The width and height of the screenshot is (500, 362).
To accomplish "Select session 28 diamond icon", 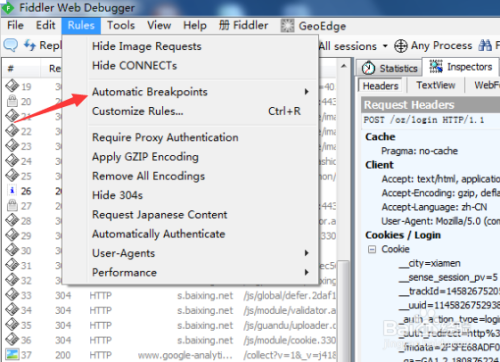I will pos(12,220).
